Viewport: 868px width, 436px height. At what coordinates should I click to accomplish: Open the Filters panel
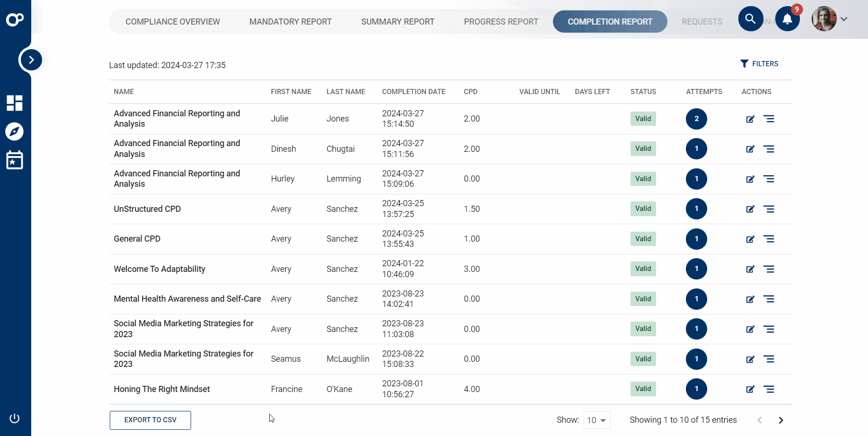pos(759,63)
